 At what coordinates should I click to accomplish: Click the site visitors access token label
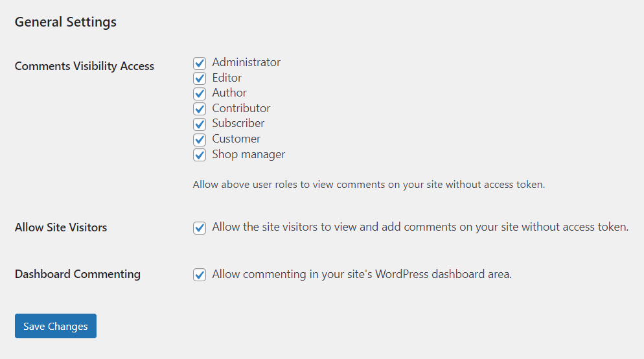click(x=420, y=227)
